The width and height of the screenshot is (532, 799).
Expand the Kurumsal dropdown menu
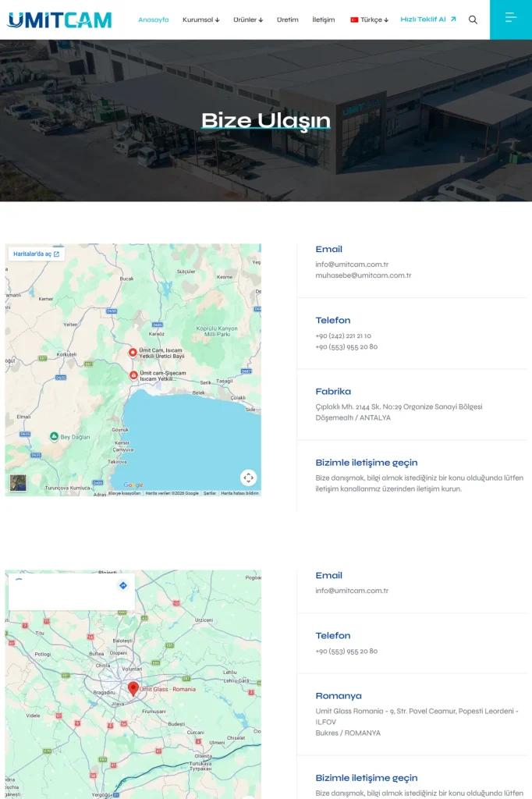tap(200, 20)
